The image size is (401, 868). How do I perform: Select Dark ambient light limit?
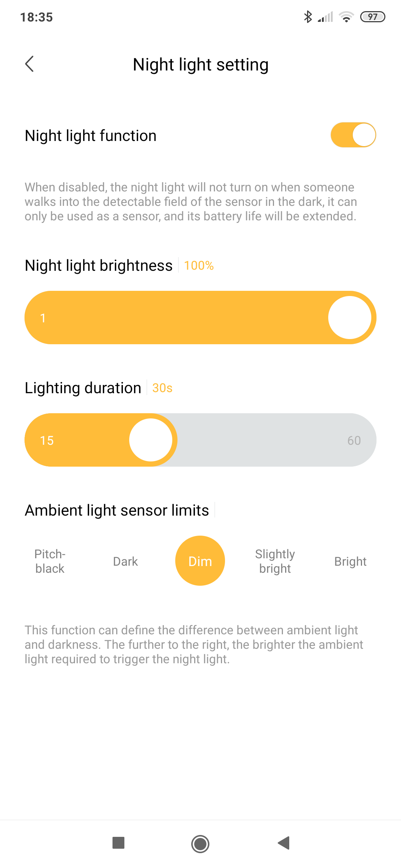125,561
